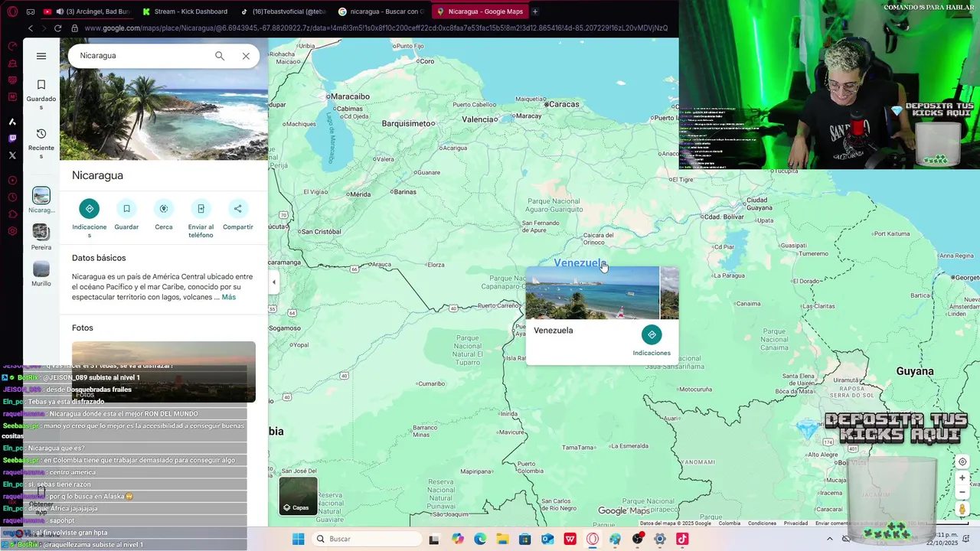Open the Pereira recent place
980x551 pixels.
(x=41, y=237)
